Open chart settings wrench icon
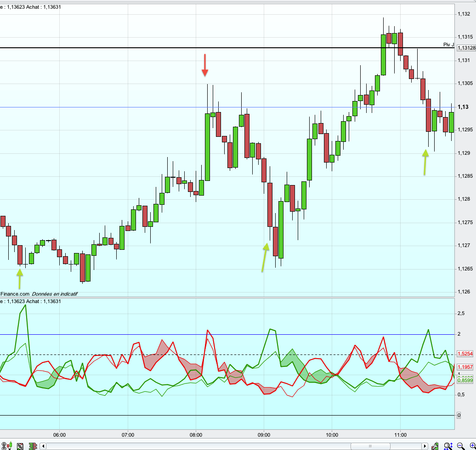The width and height of the screenshot is (476, 450). coord(435,446)
